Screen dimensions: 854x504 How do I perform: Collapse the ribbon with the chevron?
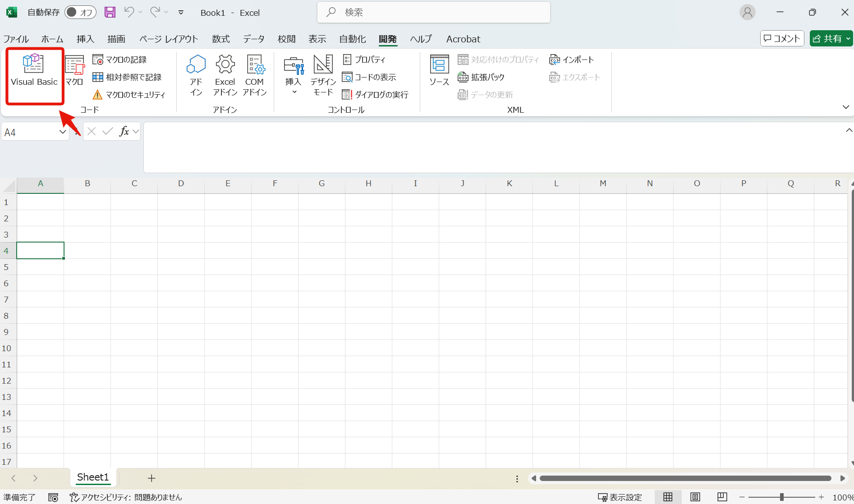(x=845, y=107)
